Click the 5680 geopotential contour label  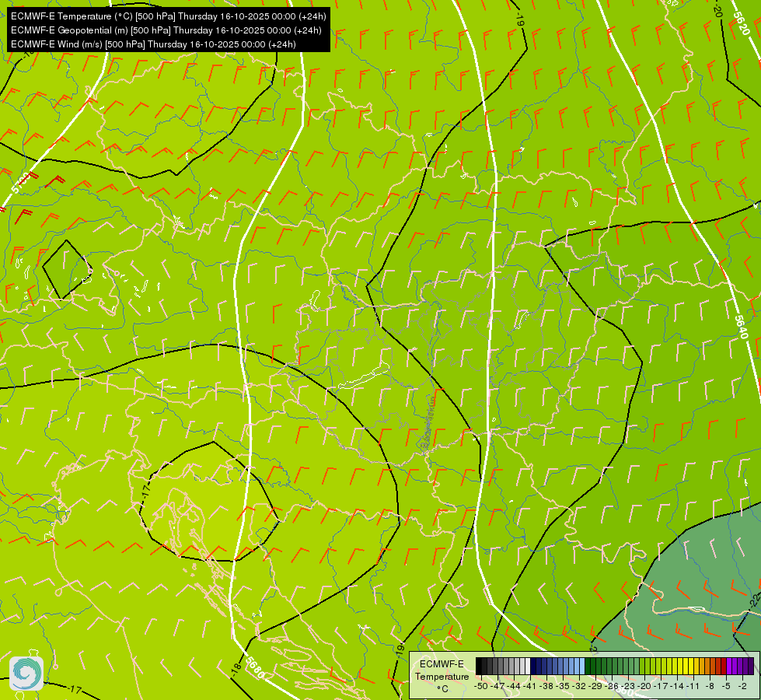pos(255,668)
